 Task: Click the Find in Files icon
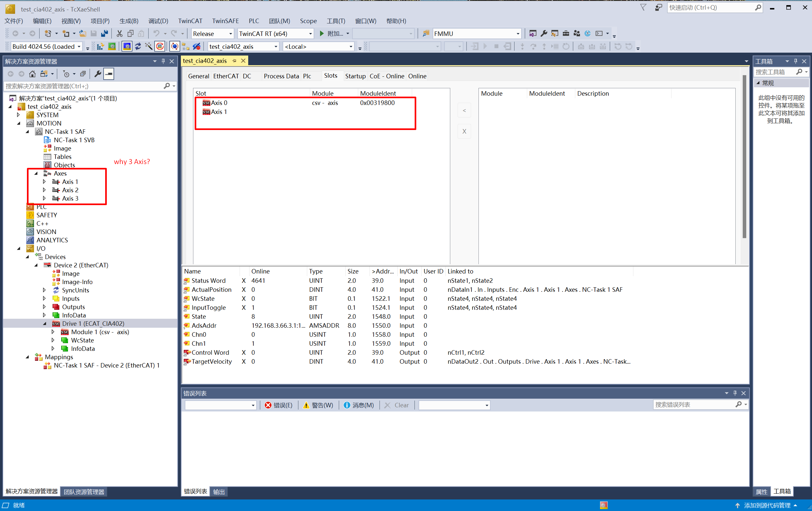coord(426,33)
